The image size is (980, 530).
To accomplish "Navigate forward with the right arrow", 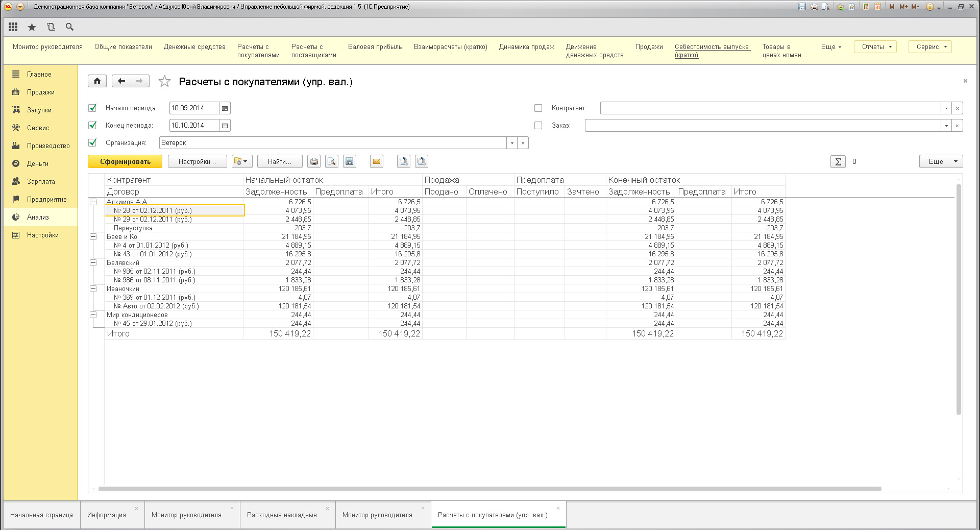I will coord(140,81).
